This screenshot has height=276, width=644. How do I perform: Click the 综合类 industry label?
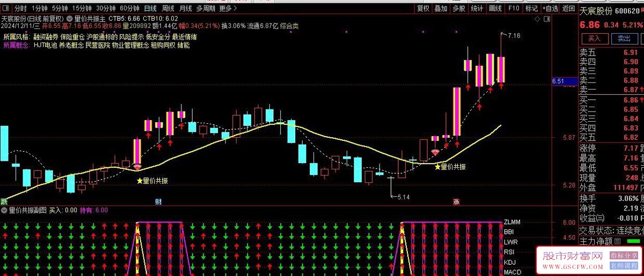[289, 26]
